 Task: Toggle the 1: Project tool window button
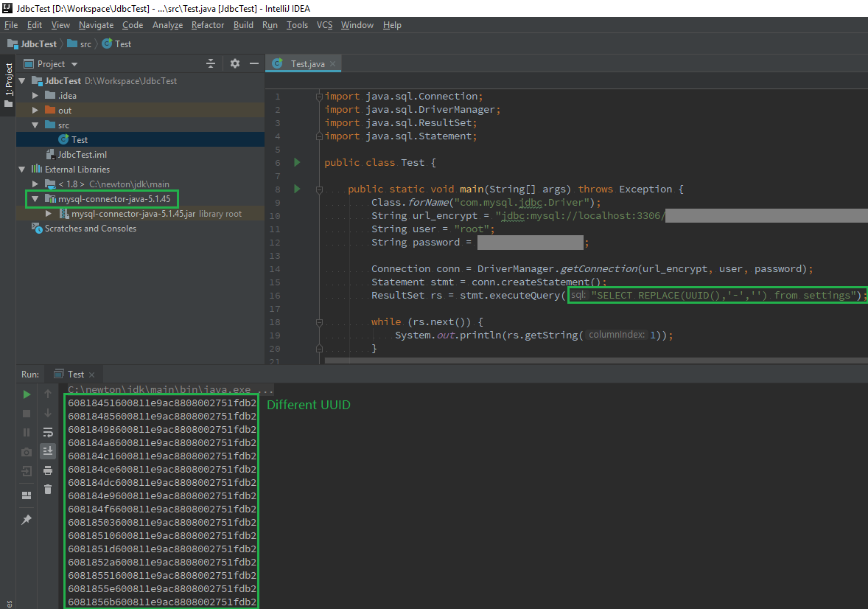coord(8,81)
